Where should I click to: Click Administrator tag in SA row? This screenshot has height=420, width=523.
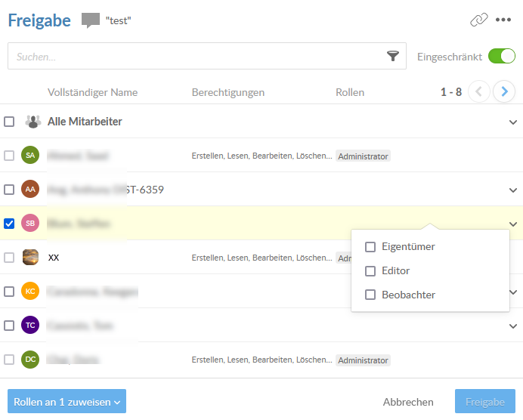[363, 156]
